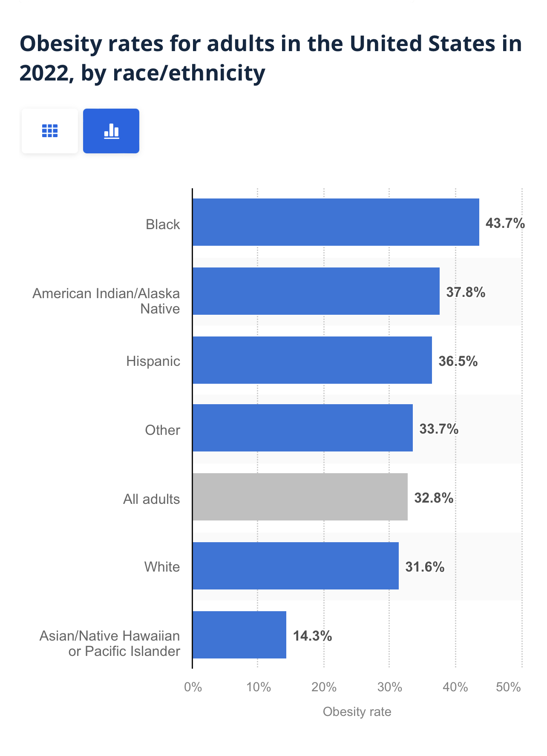This screenshot has width=547, height=756.
Task: Select the bar chart view icon
Action: pyautogui.click(x=111, y=131)
